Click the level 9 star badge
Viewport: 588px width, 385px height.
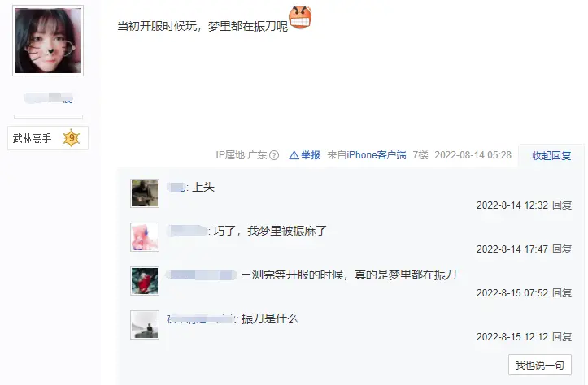click(72, 138)
